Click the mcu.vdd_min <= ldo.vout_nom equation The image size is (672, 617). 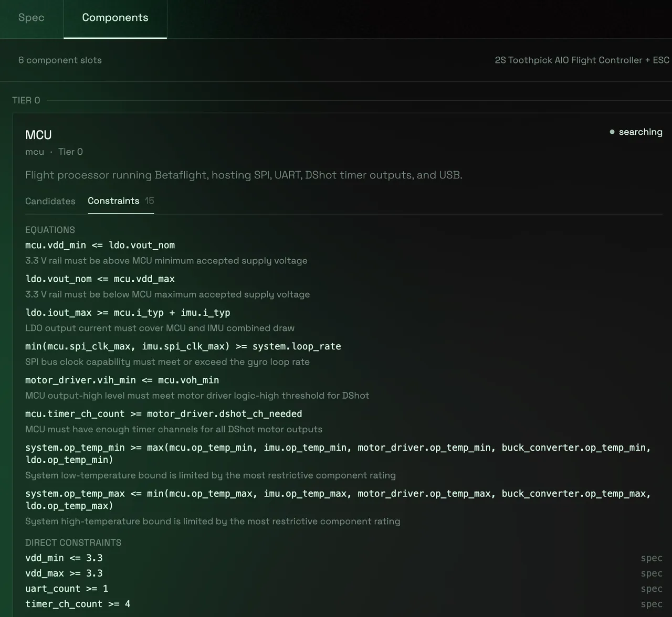100,245
